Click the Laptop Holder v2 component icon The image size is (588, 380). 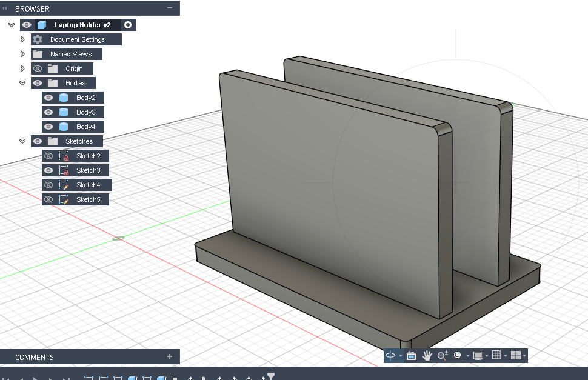coord(42,25)
